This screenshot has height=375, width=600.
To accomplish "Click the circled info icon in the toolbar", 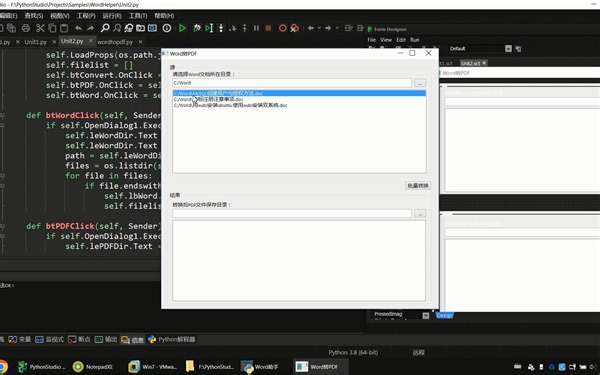I will 166,28.
